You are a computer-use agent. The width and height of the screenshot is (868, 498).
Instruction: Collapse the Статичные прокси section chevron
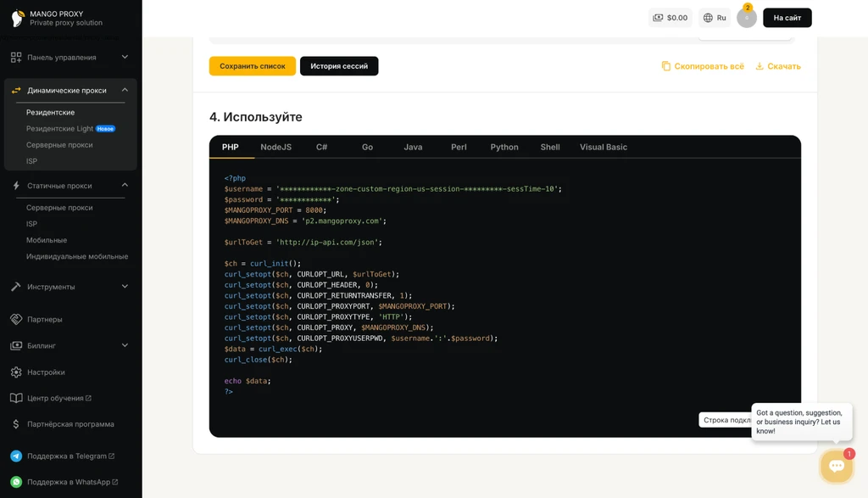[x=125, y=185]
